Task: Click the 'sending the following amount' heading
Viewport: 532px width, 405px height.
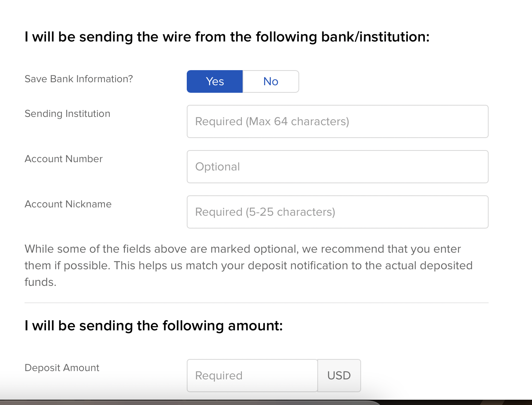Action: coord(154,326)
